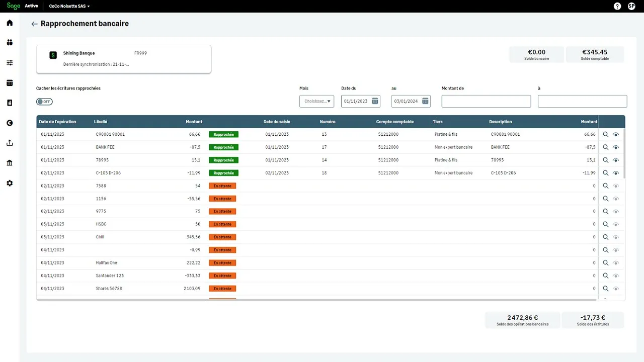Select the Shining Banque account card
644x362 pixels.
click(x=123, y=59)
